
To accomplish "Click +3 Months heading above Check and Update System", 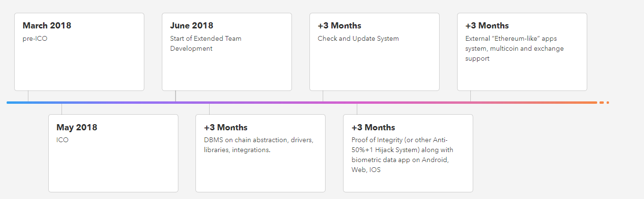I will coord(339,26).
